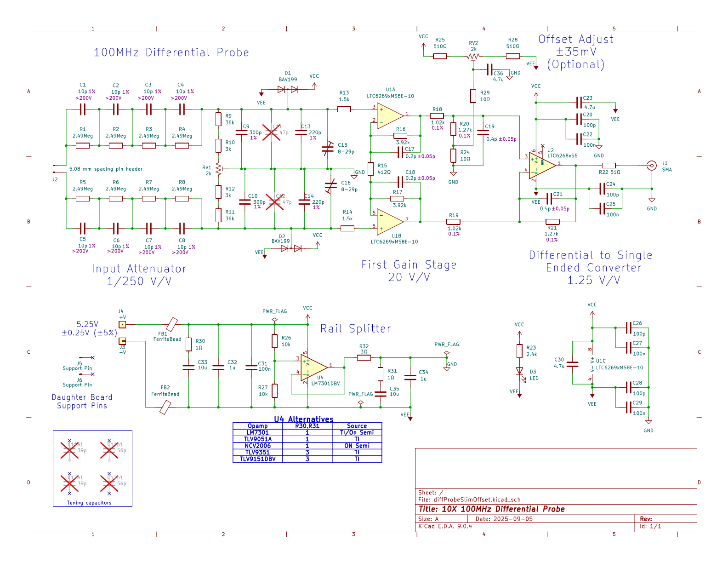Select the C15 variable capacitor symbol
Image resolution: width=728 pixels, height=563 pixels.
[327, 148]
